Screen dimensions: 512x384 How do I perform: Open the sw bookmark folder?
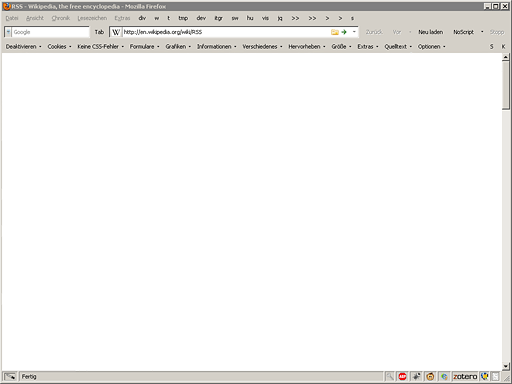[x=235, y=18]
